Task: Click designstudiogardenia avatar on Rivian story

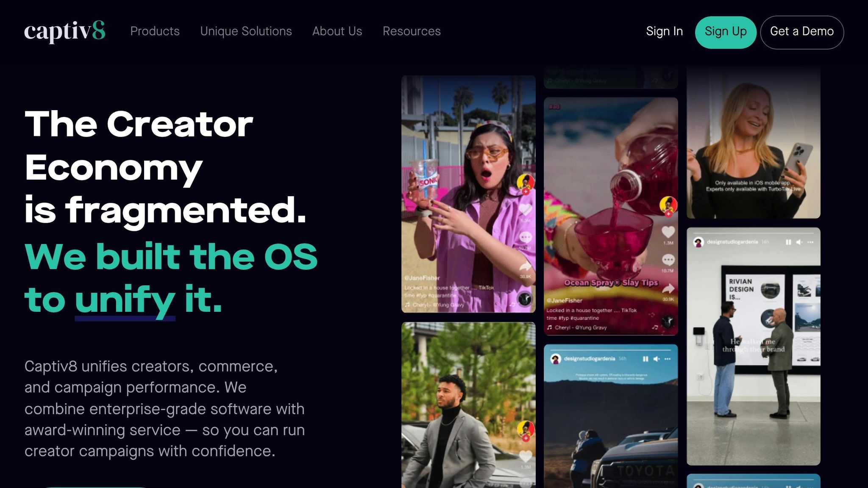Action: point(698,242)
